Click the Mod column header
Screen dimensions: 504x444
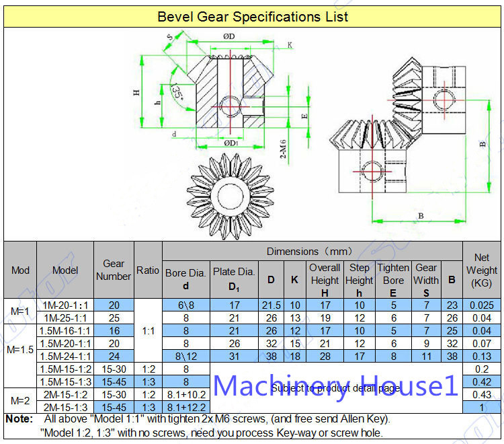tap(20, 270)
